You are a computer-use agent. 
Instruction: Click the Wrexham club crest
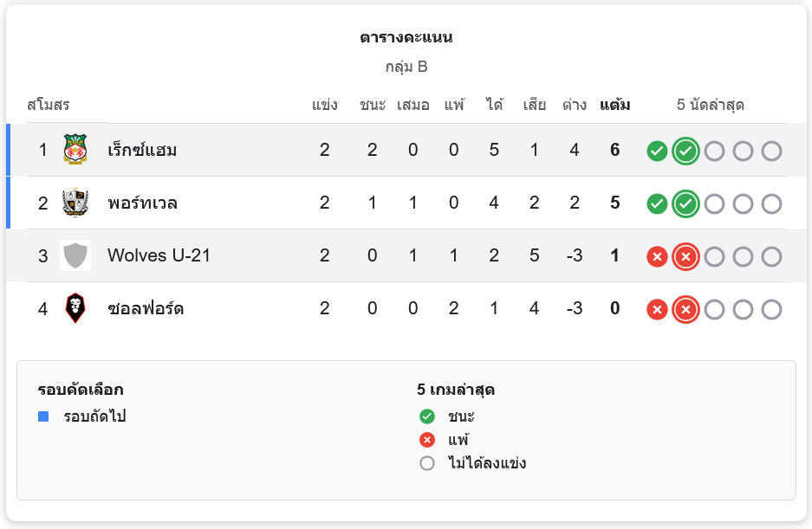pyautogui.click(x=75, y=150)
